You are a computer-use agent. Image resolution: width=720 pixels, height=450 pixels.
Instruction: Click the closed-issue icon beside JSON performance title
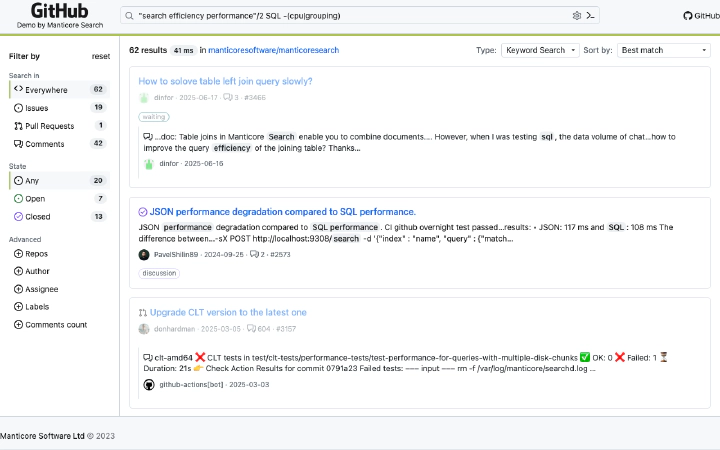(143, 212)
